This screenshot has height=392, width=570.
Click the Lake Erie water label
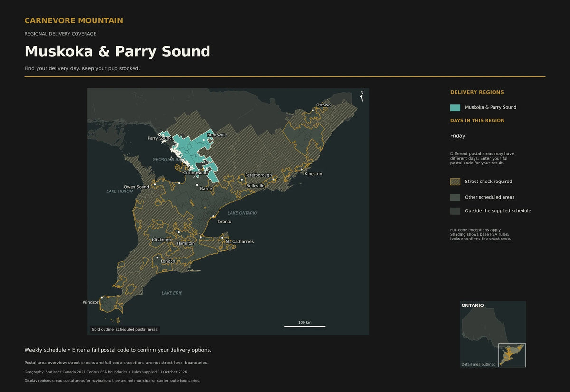point(172,293)
